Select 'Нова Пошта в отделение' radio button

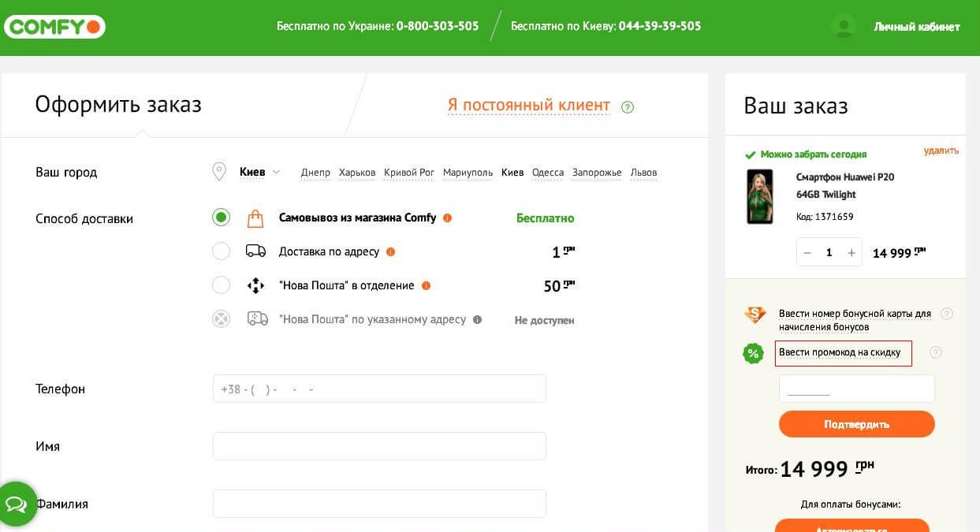point(221,285)
